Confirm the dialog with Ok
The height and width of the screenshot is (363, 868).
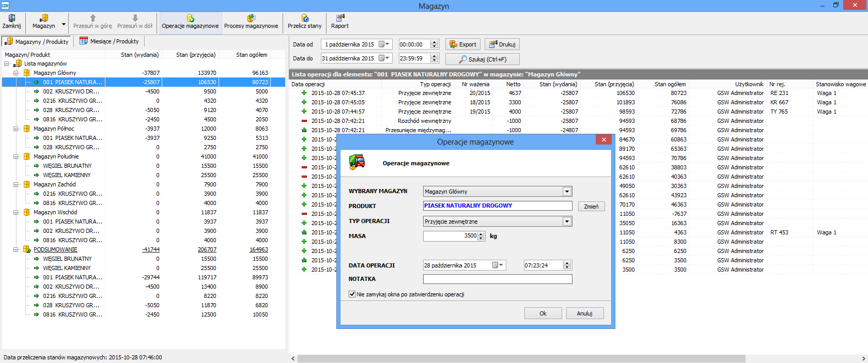543,313
